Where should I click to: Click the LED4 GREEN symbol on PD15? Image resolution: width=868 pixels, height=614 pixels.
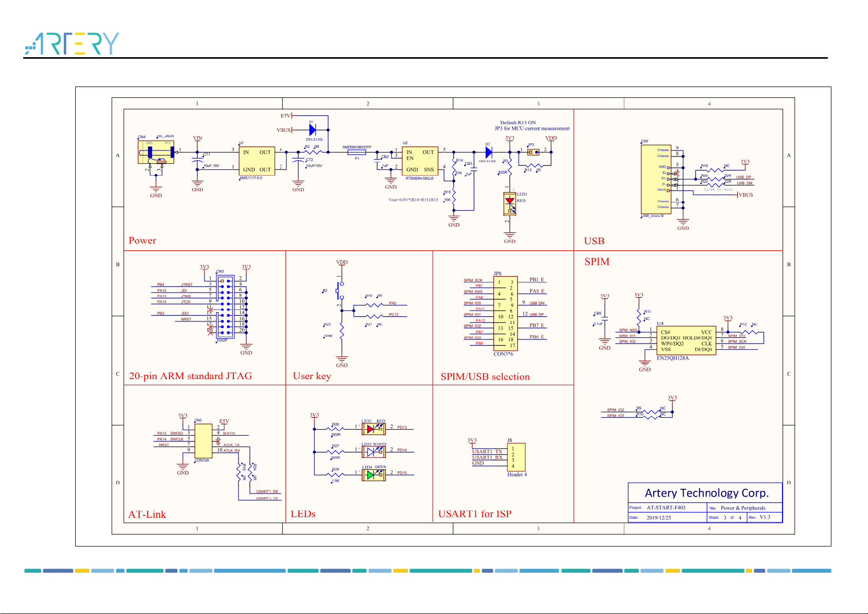(373, 474)
